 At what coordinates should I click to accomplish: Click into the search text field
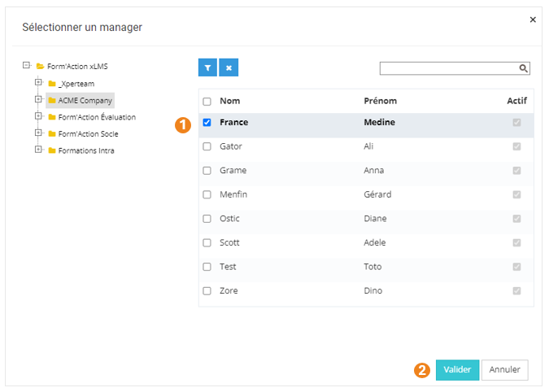[448, 68]
